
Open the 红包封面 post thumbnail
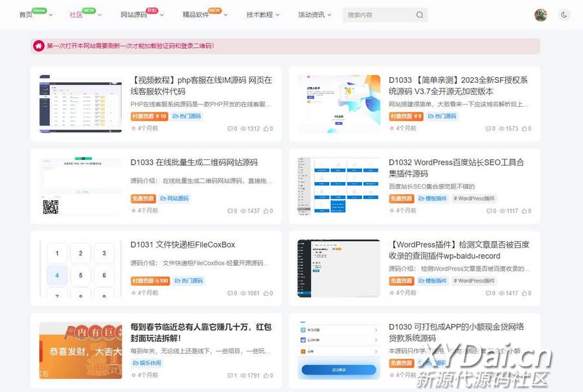(x=80, y=350)
